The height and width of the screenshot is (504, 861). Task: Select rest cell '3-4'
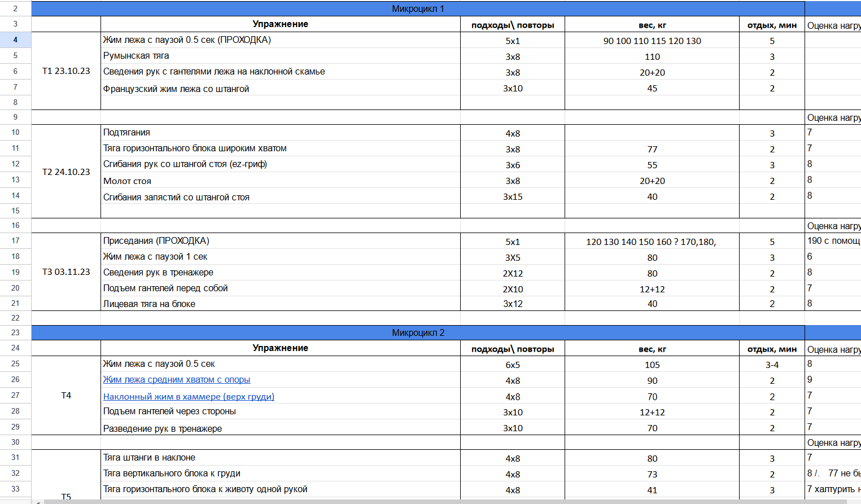pyautogui.click(x=772, y=365)
